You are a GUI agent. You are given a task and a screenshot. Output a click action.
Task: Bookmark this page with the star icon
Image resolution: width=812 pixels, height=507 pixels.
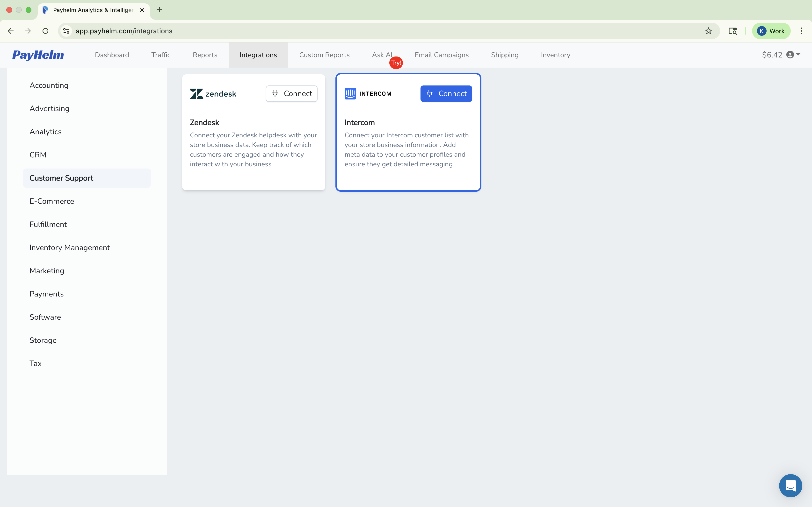pos(708,31)
